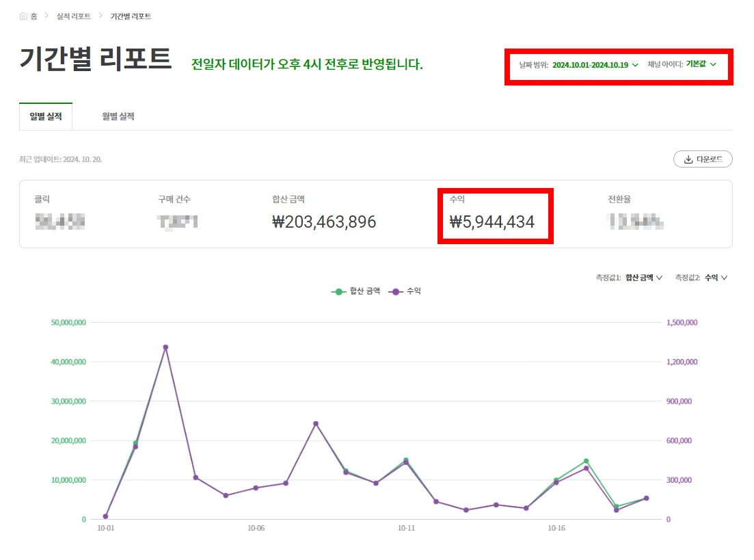
Task: Switch to the 월별 실적 tab
Action: (x=118, y=117)
